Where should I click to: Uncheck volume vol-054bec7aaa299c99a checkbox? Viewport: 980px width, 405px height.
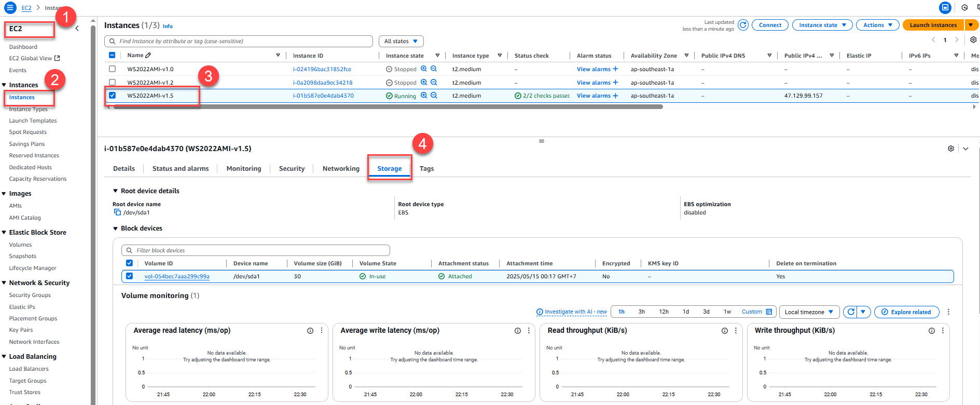coord(129,276)
